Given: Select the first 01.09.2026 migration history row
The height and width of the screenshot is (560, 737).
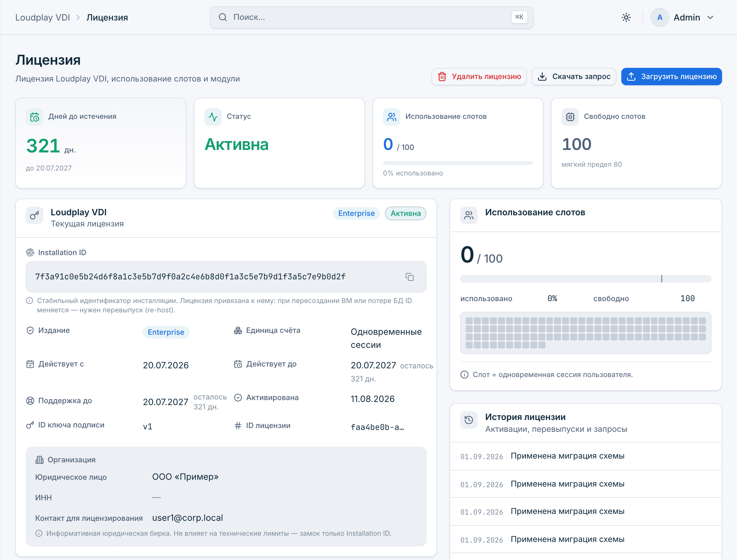Looking at the screenshot, I should (585, 456).
